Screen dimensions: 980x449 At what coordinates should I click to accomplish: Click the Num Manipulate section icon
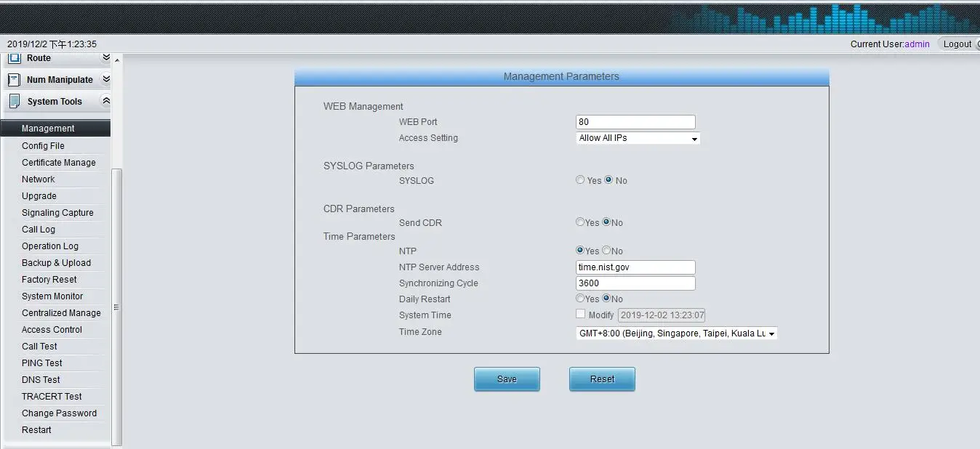[x=14, y=80]
